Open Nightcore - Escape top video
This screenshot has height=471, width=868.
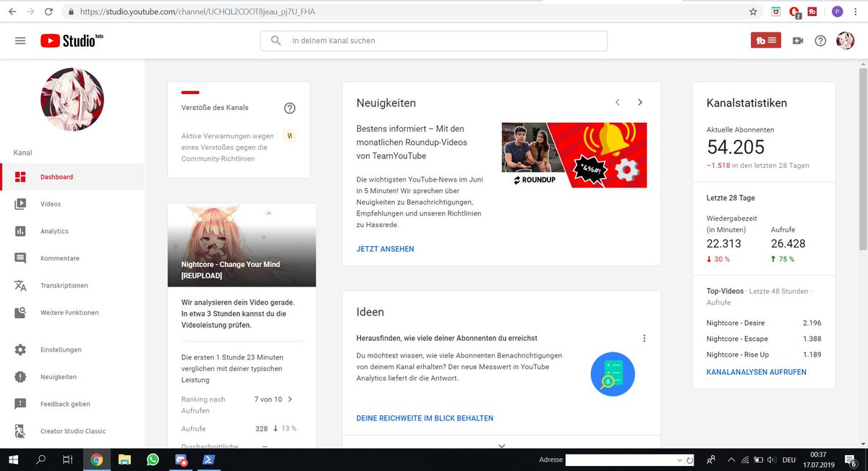[737, 339]
